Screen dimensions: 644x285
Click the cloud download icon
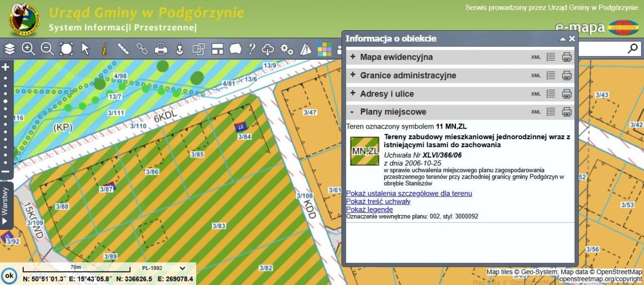268,49
